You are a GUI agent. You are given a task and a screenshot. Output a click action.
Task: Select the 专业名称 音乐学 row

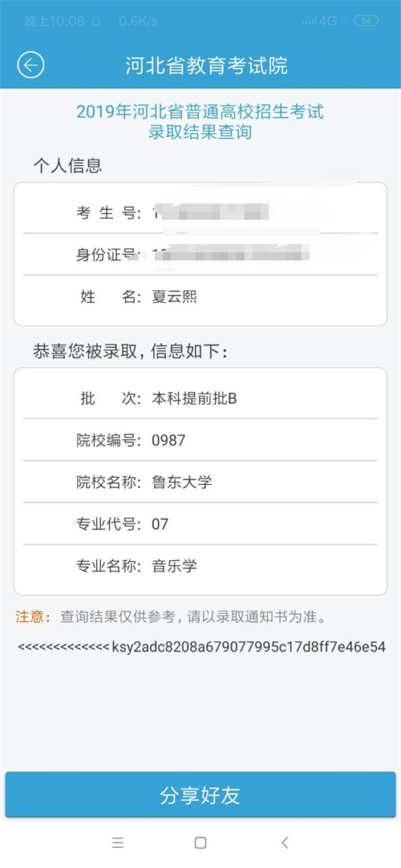(200, 566)
